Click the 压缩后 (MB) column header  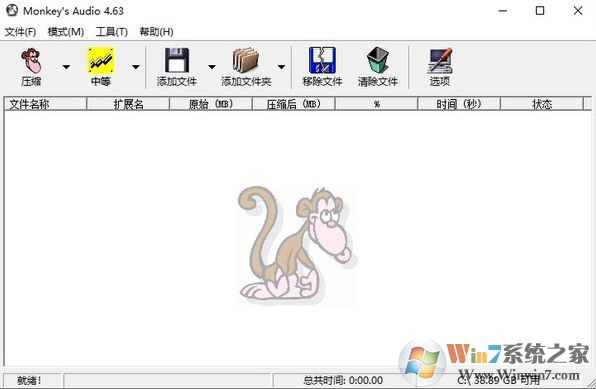[293, 104]
